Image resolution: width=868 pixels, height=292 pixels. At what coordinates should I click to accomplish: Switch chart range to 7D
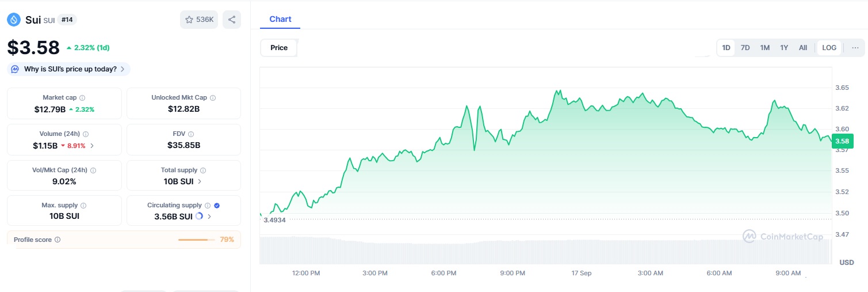pos(745,48)
